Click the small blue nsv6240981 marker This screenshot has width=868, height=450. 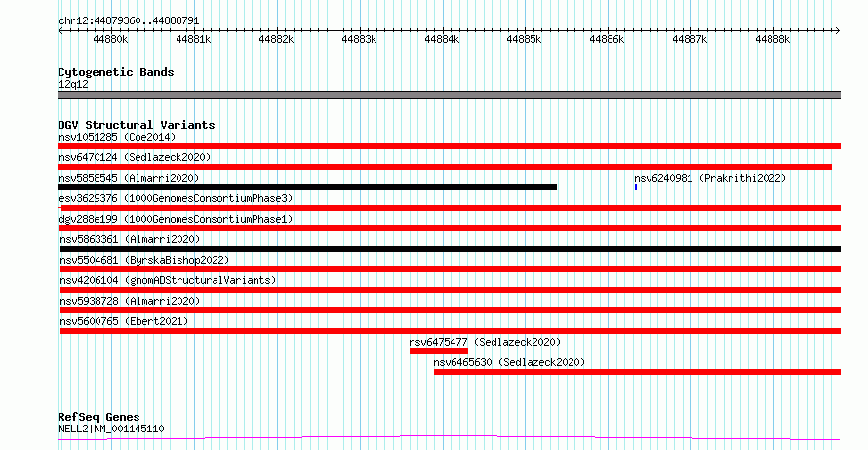tap(636, 187)
